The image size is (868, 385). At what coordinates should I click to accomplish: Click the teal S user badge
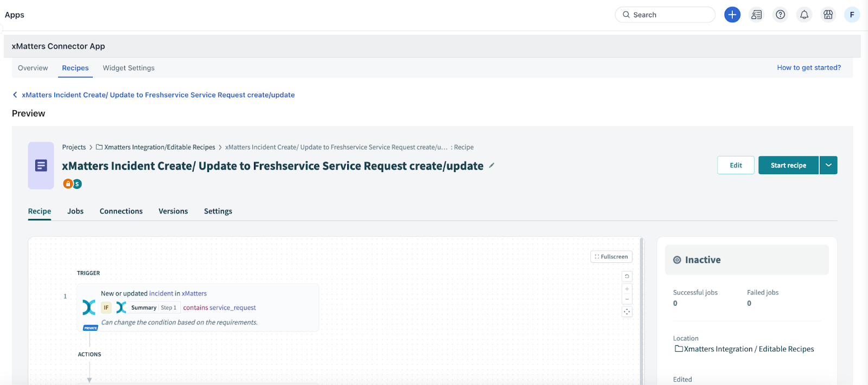[77, 184]
